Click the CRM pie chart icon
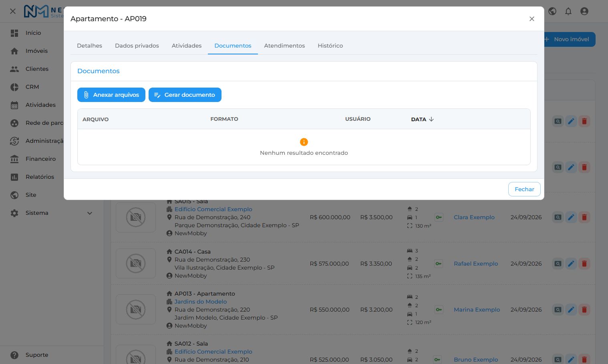This screenshot has width=608, height=364. point(14,87)
